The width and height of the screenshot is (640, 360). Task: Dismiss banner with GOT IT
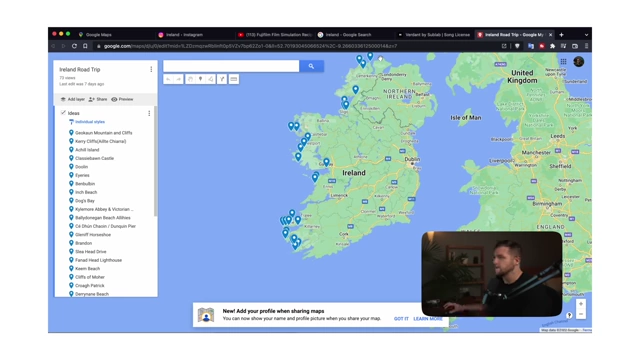pyautogui.click(x=401, y=319)
